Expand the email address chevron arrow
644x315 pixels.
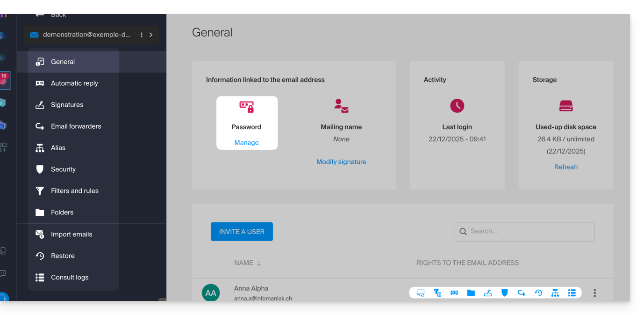tap(151, 35)
